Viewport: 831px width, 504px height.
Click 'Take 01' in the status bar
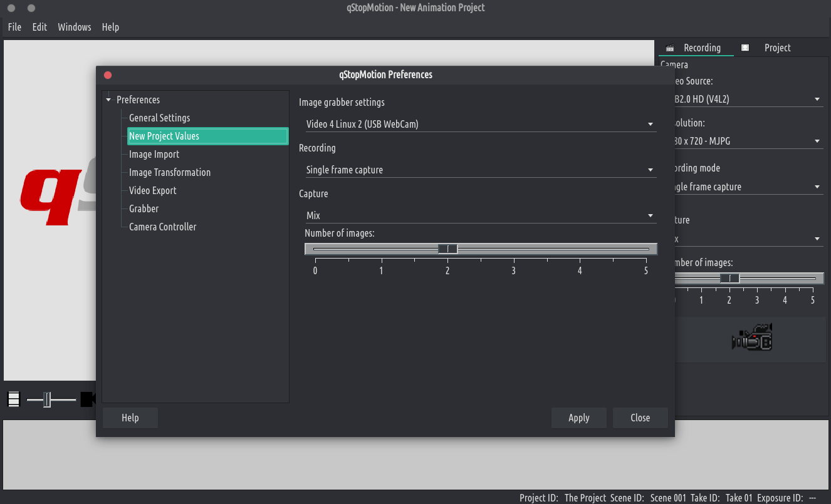(739, 498)
